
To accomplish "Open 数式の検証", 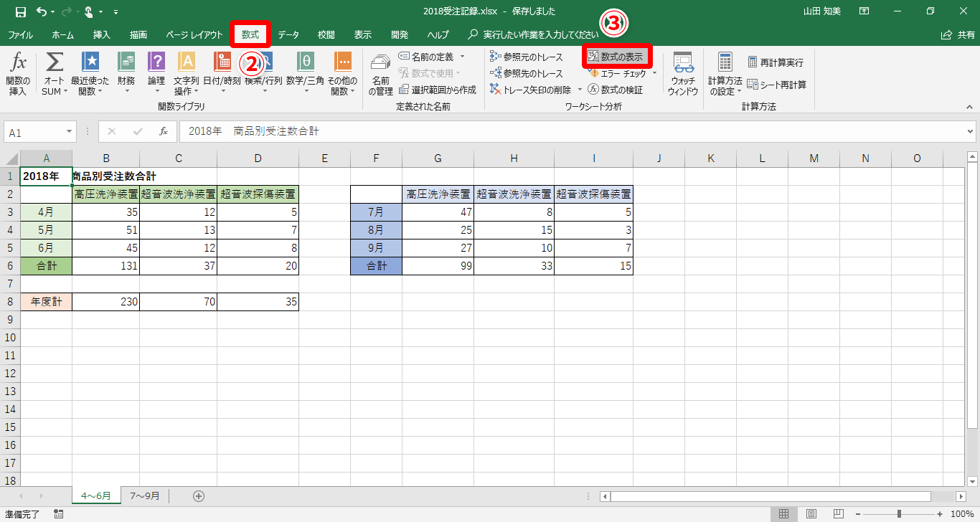I will pyautogui.click(x=615, y=90).
